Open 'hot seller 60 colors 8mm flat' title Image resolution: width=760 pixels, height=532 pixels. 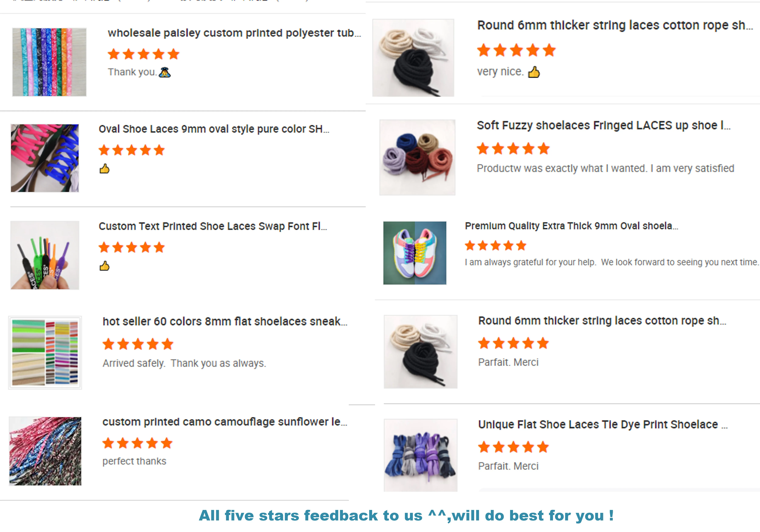click(225, 321)
